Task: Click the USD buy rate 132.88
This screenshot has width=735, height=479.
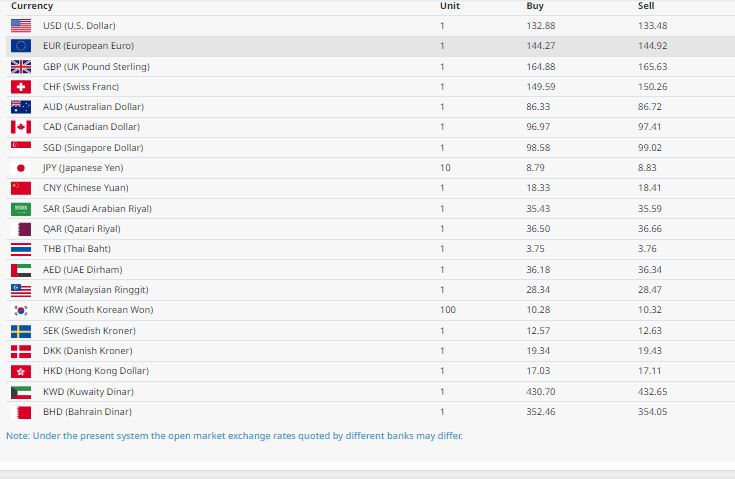Action: [541, 26]
